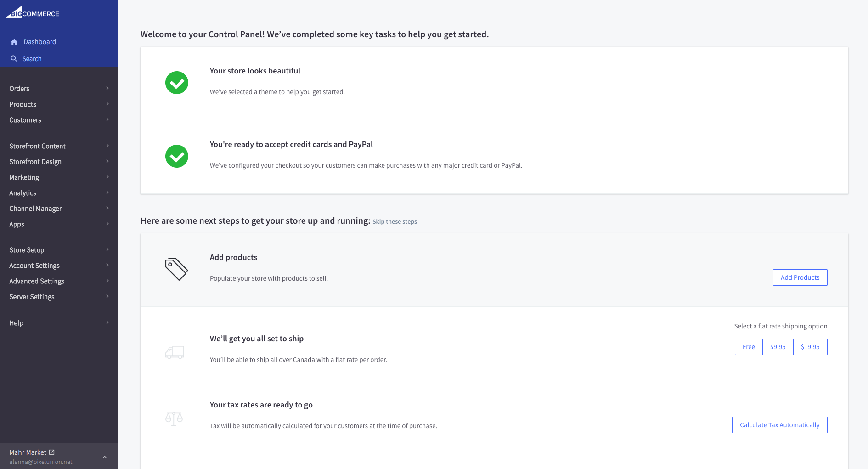The image size is (868, 469).
Task: Select the $9.95 flat rate shipping option
Action: 778,347
